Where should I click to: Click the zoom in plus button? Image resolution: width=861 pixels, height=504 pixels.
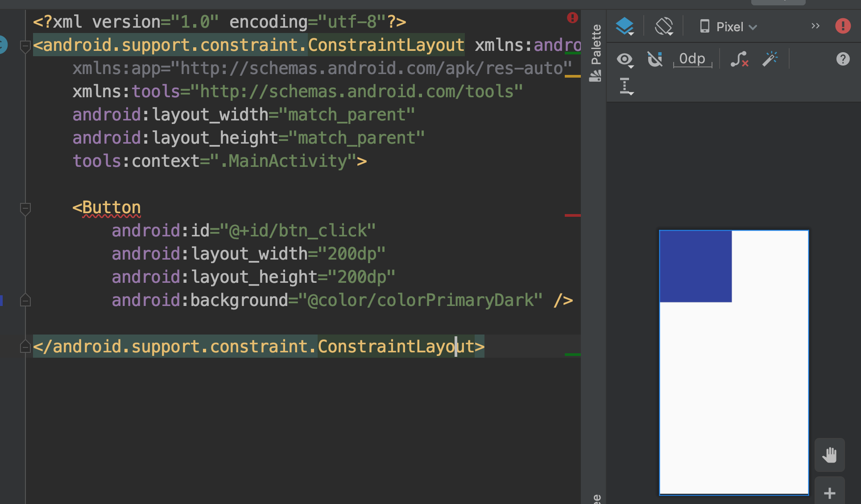point(829,493)
